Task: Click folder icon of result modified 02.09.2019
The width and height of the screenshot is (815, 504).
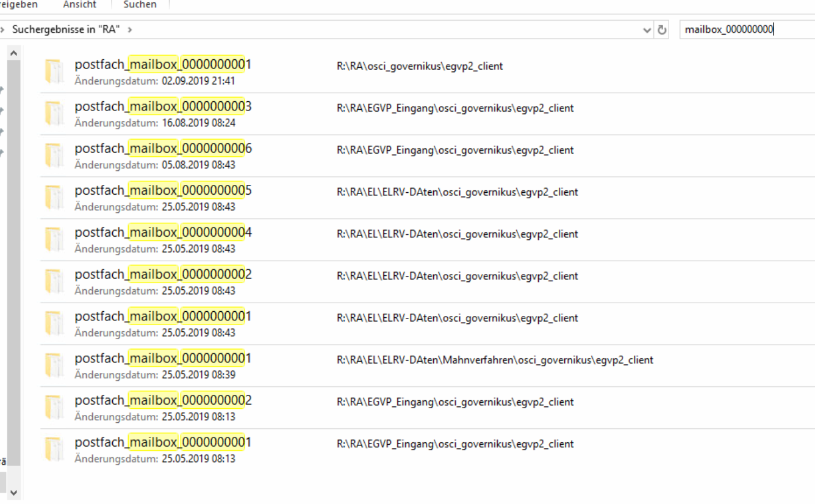Action: click(54, 72)
